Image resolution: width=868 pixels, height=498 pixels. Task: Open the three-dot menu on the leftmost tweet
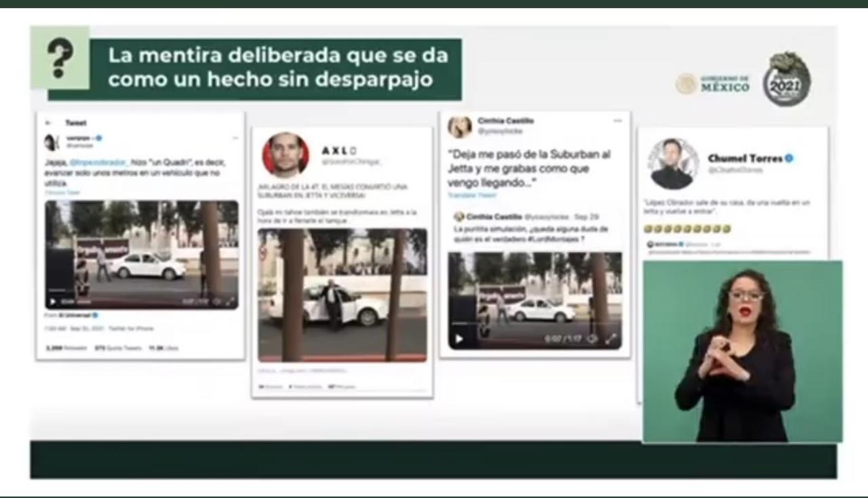(x=235, y=138)
